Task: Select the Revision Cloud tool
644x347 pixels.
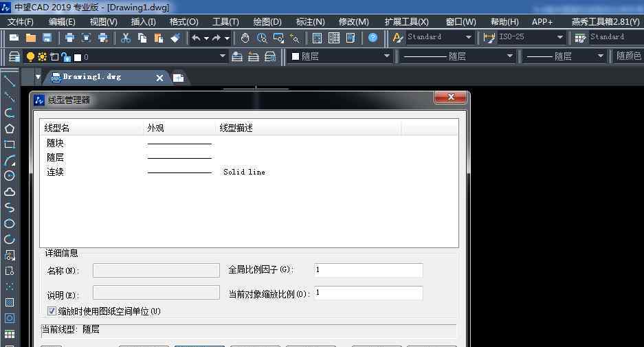Action: coord(10,192)
